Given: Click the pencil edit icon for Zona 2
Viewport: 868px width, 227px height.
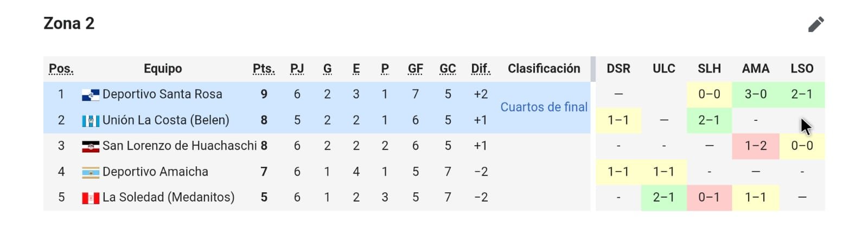Looking at the screenshot, I should (x=815, y=24).
